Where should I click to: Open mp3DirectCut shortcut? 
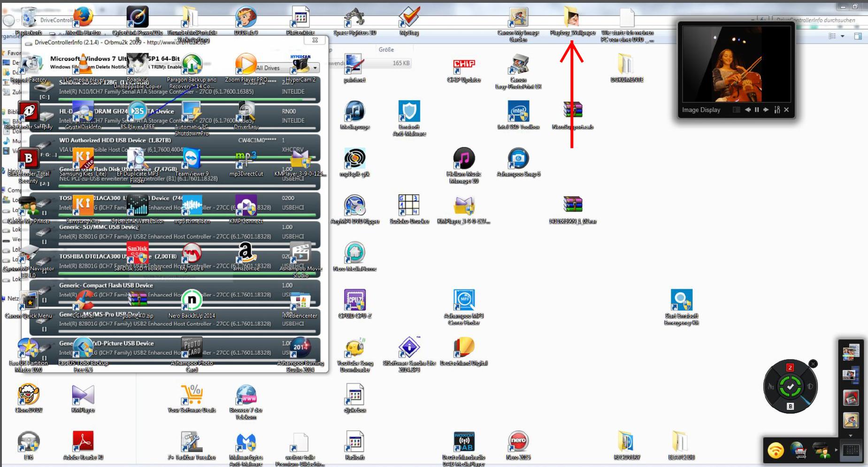coord(246,162)
